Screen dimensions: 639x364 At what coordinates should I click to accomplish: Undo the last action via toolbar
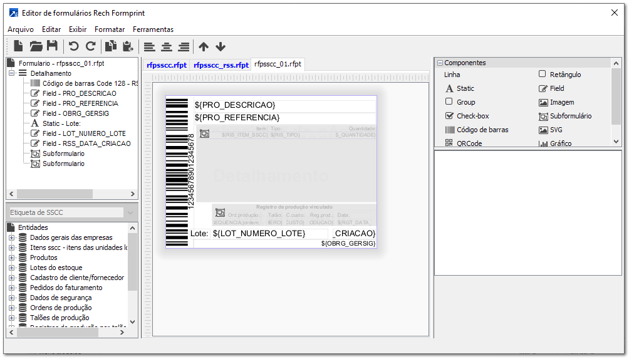74,46
